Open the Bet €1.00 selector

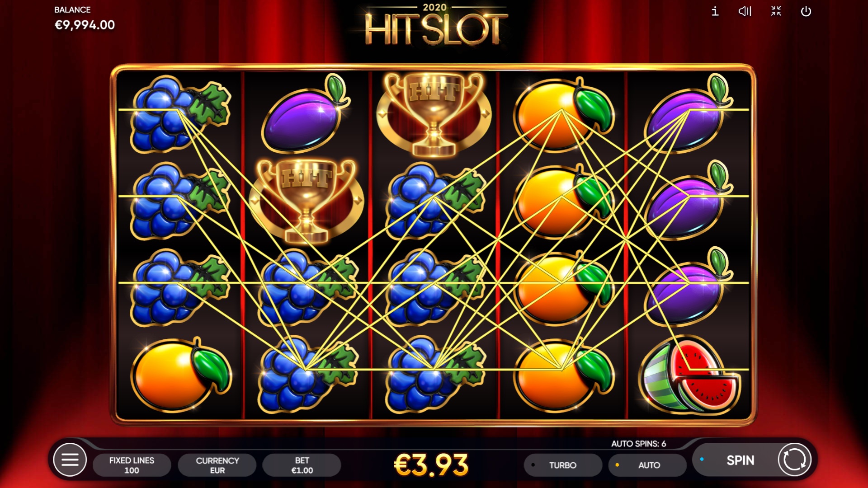coord(302,465)
